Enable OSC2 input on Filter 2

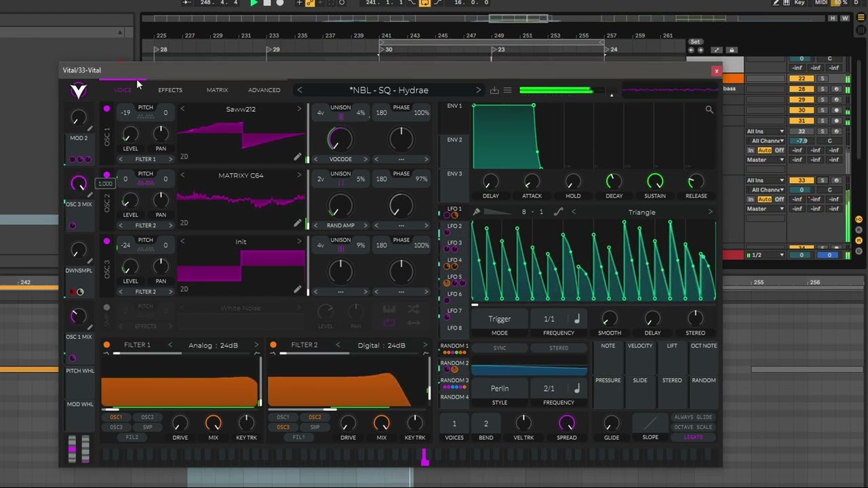coord(315,418)
